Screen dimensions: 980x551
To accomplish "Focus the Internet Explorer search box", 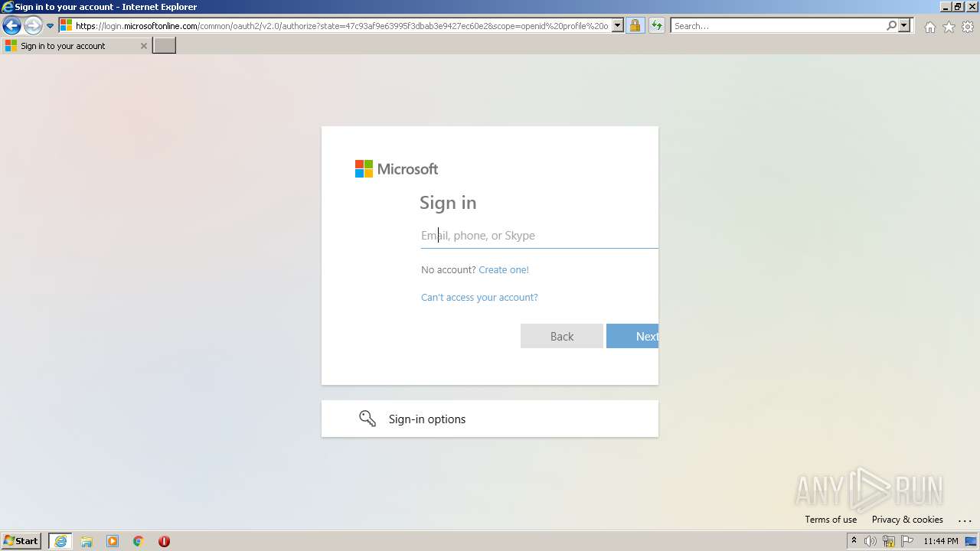I will click(x=778, y=26).
